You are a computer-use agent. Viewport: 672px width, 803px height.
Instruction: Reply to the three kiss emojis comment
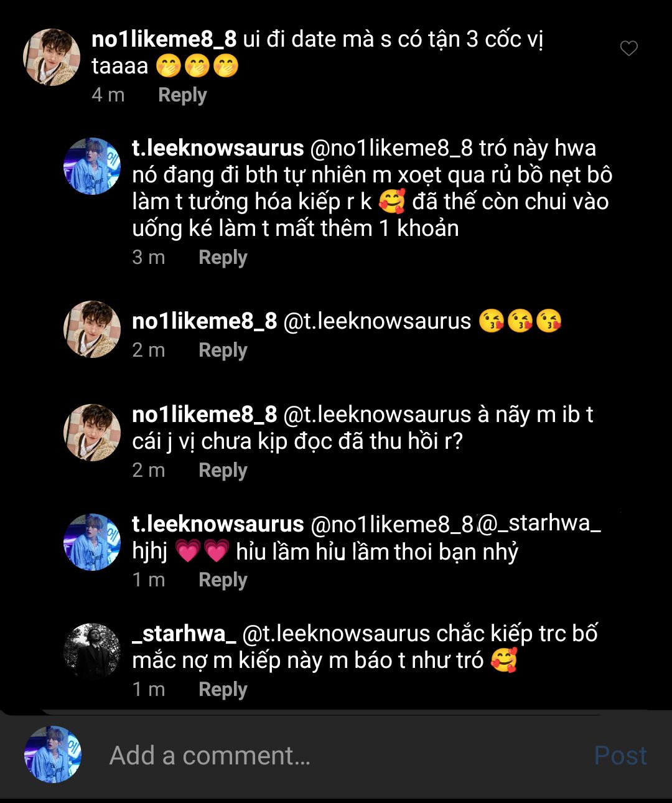coord(223,350)
